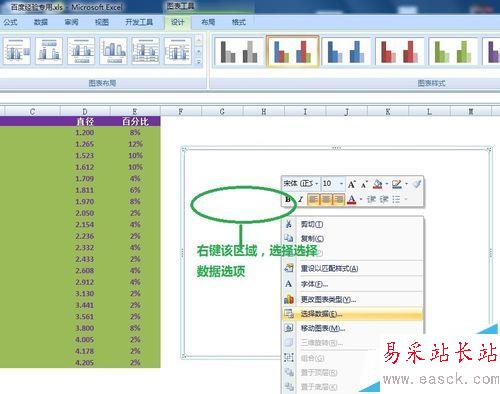Click the Reset to Match Style icon

289,268
